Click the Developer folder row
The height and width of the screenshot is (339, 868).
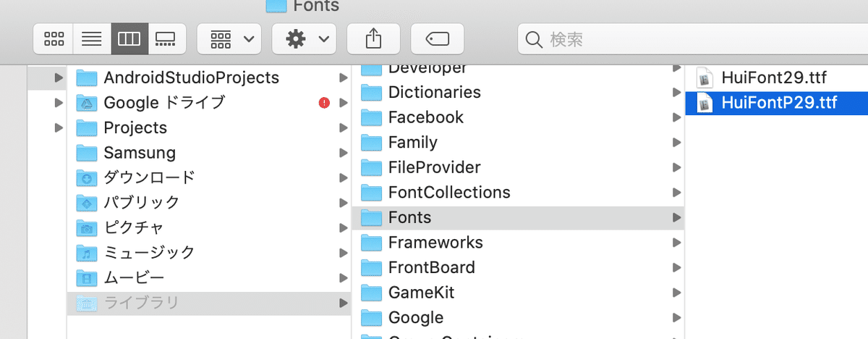coord(518,72)
